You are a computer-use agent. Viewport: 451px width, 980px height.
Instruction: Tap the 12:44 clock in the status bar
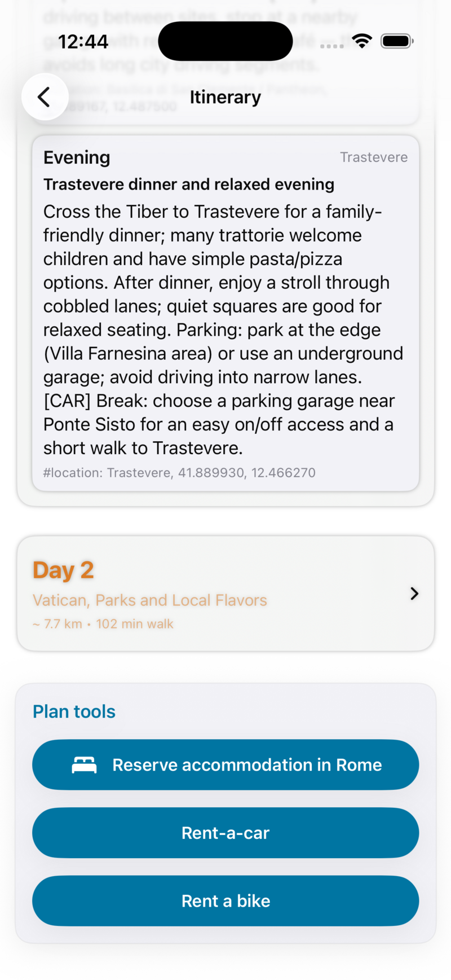pos(83,41)
